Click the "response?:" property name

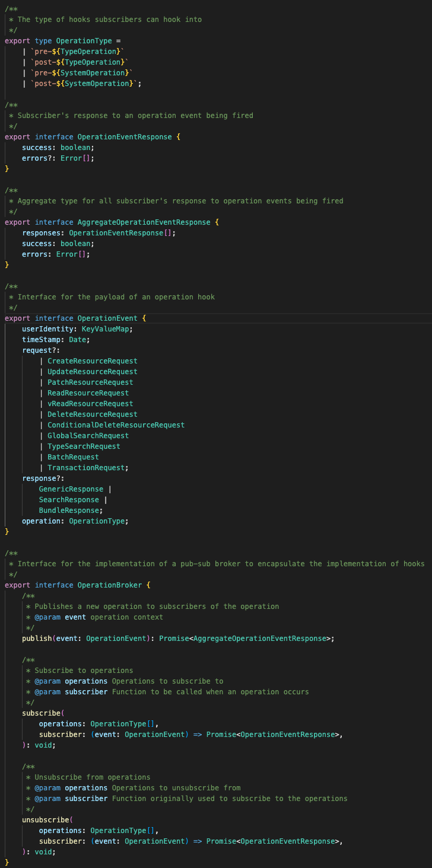point(43,478)
